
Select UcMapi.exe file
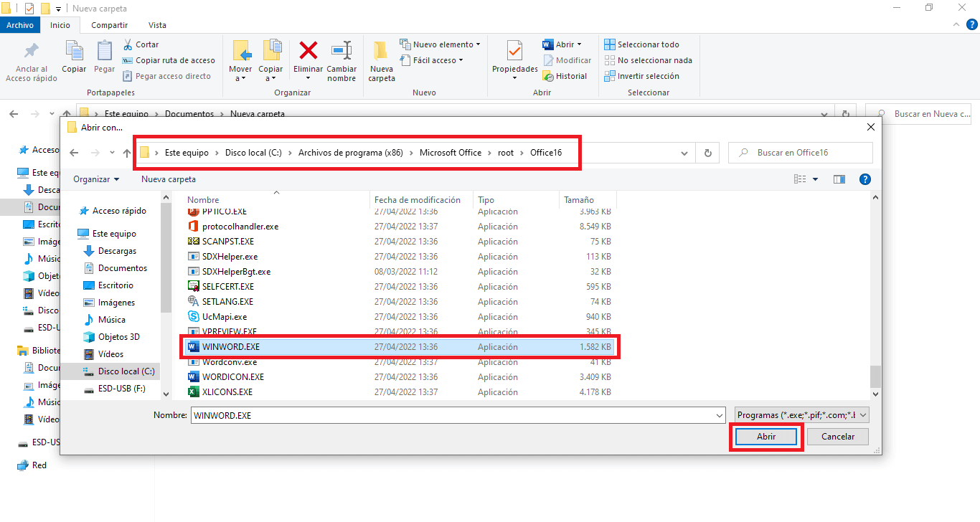[399, 317]
